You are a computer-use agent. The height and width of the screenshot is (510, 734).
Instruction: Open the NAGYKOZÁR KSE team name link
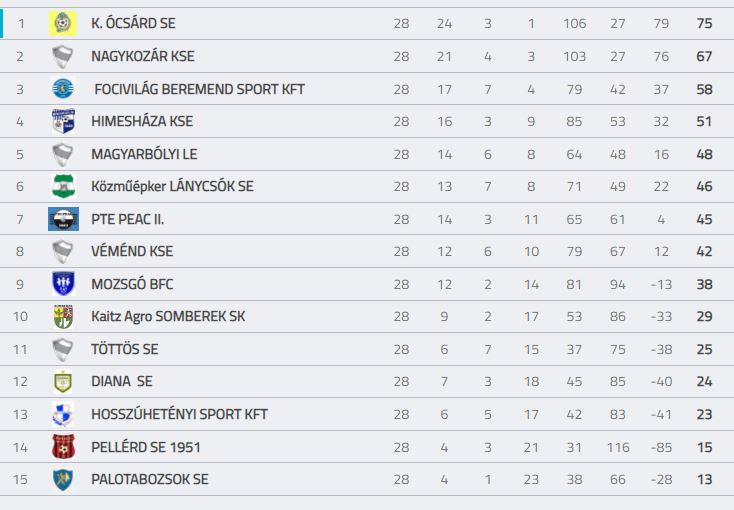143,56
